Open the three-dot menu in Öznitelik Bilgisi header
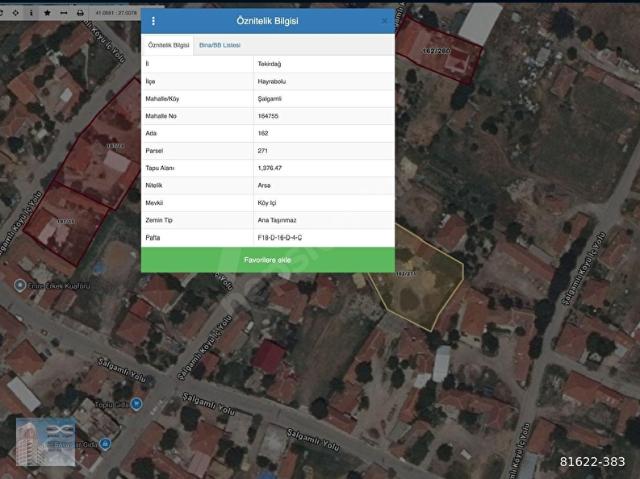This screenshot has width=640, height=479. [x=153, y=21]
